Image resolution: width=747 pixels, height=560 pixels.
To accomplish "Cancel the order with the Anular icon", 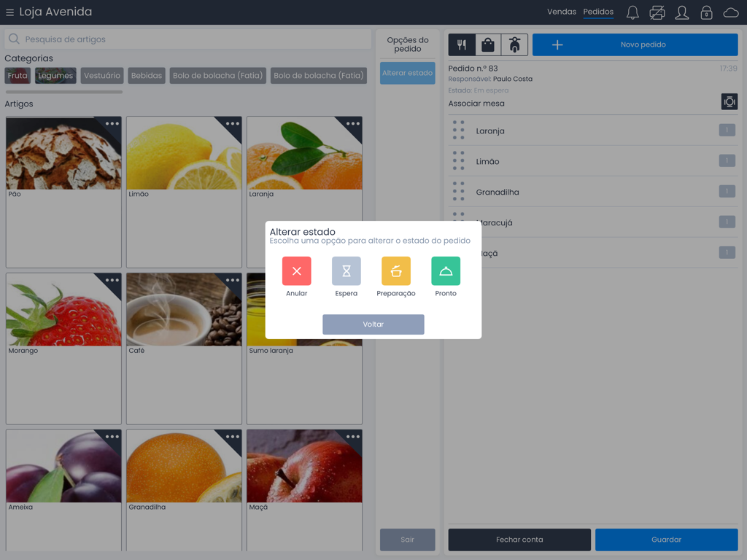I will click(x=296, y=271).
